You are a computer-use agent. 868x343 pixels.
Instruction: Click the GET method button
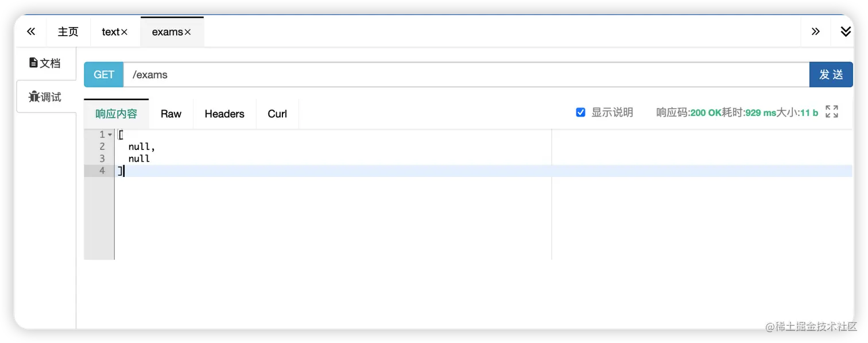coord(104,75)
